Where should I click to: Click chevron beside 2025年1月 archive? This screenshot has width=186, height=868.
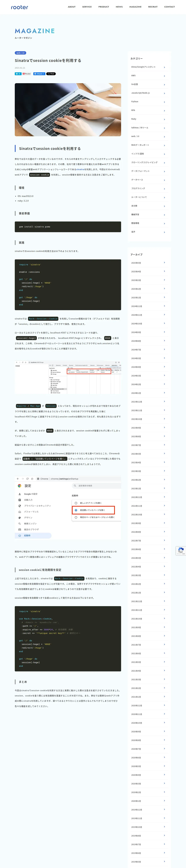coord(164,297)
